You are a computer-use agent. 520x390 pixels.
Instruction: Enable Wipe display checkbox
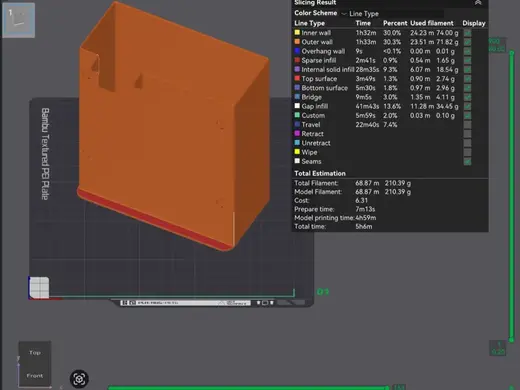[467, 152]
